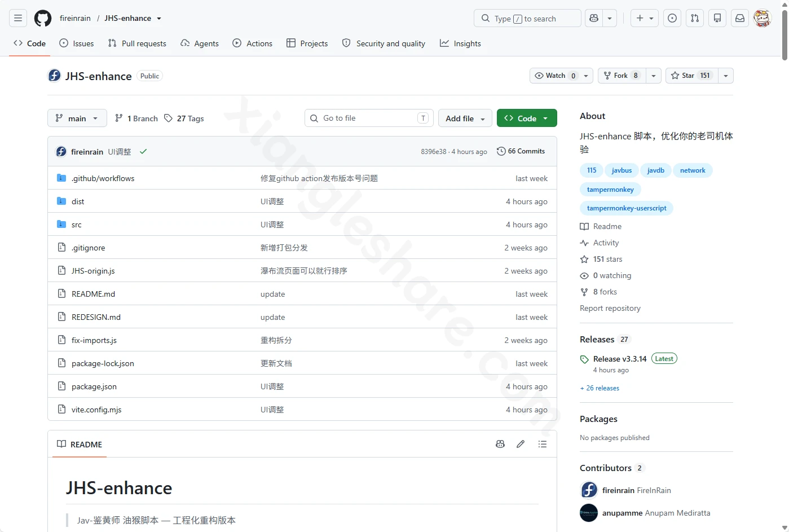View the 26 more releases link
Image resolution: width=789 pixels, height=532 pixels.
[x=600, y=388]
